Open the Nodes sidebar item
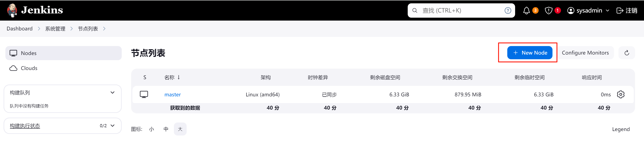This screenshot has width=644, height=148. pos(64,53)
